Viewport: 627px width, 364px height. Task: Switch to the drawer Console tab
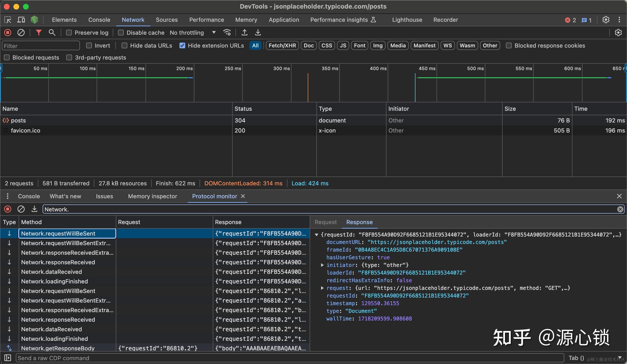29,196
